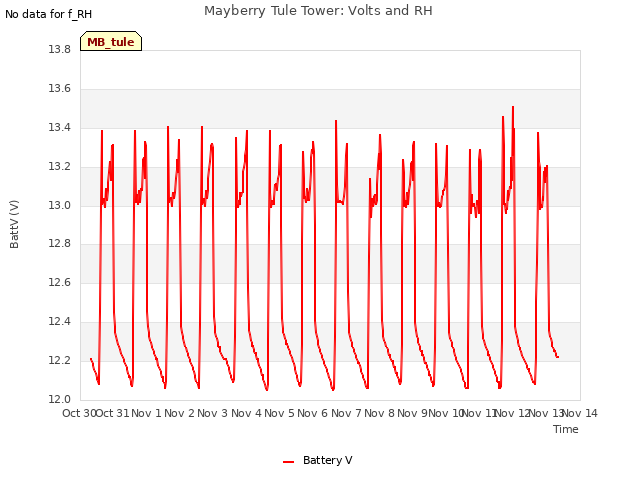Click the Nov 7 x-axis label
This screenshot has height=480, width=640.
click(346, 413)
